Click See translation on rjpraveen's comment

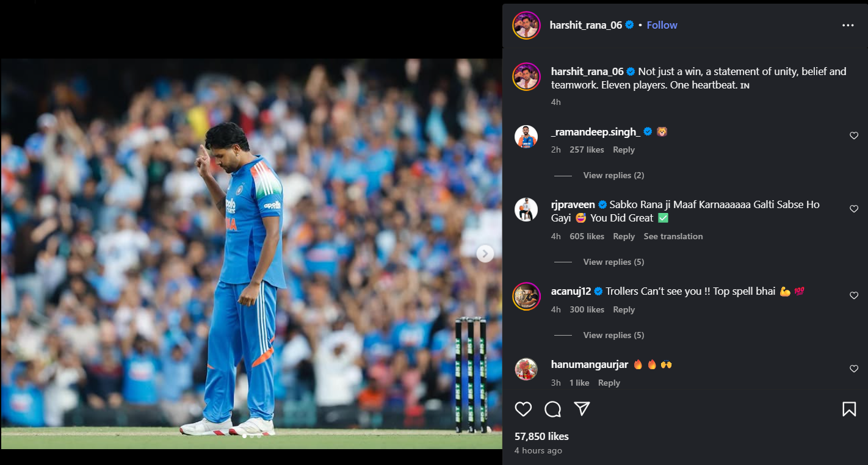click(x=673, y=236)
